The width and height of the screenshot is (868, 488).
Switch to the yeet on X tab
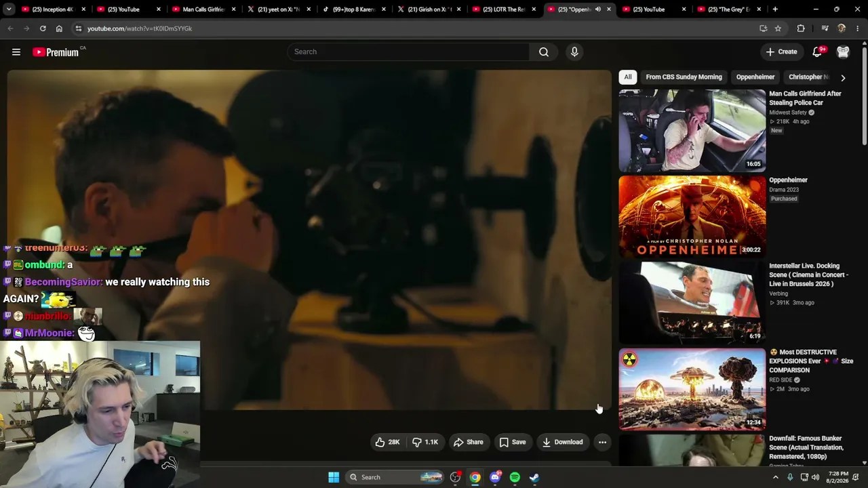(x=278, y=9)
